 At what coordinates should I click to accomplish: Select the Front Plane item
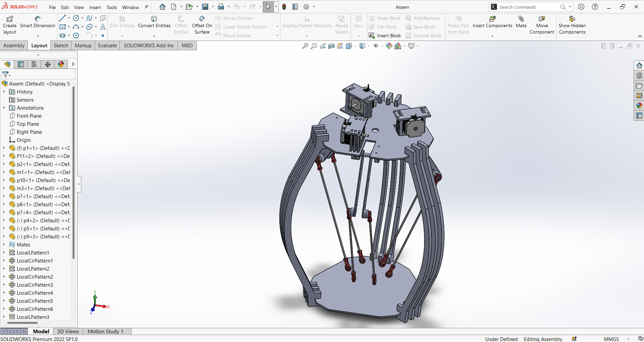pyautogui.click(x=29, y=116)
